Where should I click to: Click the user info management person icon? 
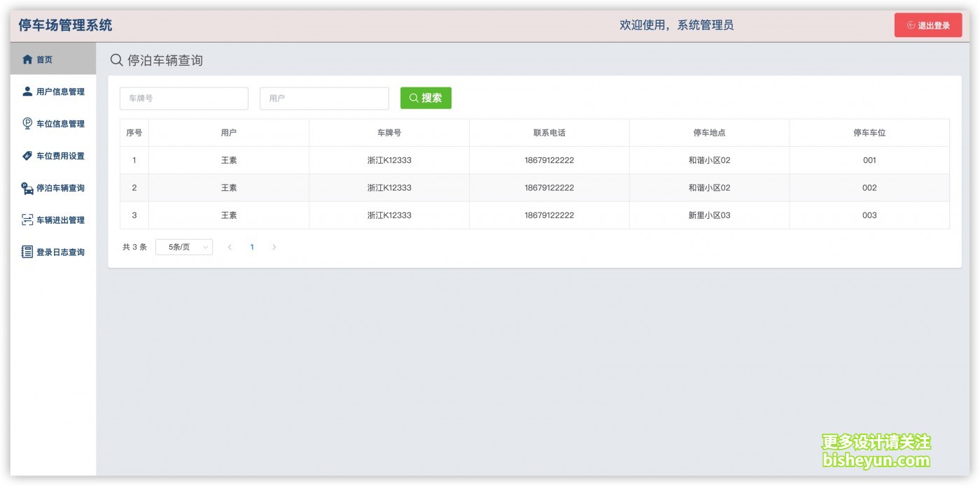click(x=27, y=92)
